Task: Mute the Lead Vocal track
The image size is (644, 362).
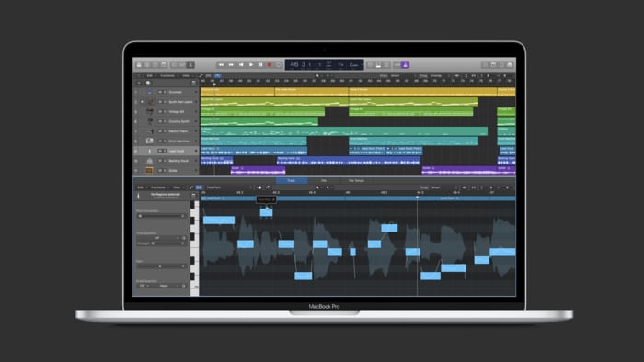Action: (x=160, y=151)
